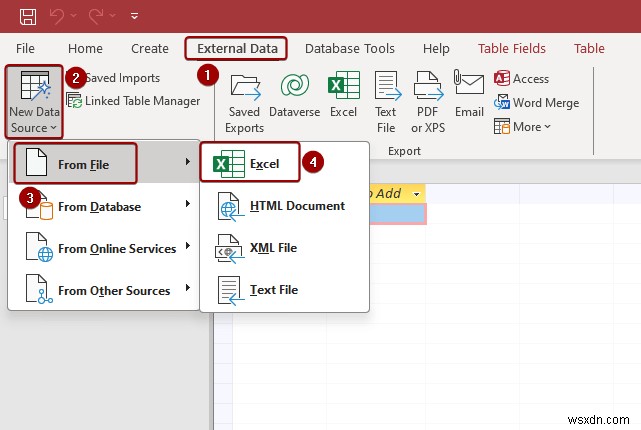Switch to the Create tab
This screenshot has width=641, height=430.
coord(150,49)
